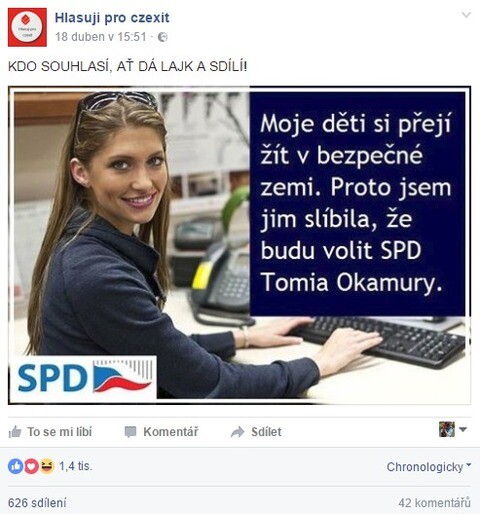Image resolution: width=480 pixels, height=514 pixels.
Task: Click the thumbs-up icon next to To se mi líbí
Action: click(15, 432)
